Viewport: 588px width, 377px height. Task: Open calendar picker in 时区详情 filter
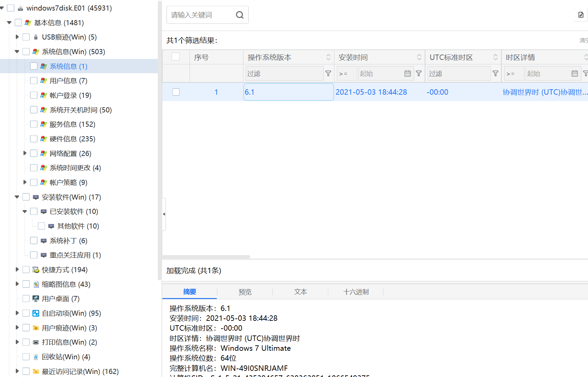click(x=575, y=73)
